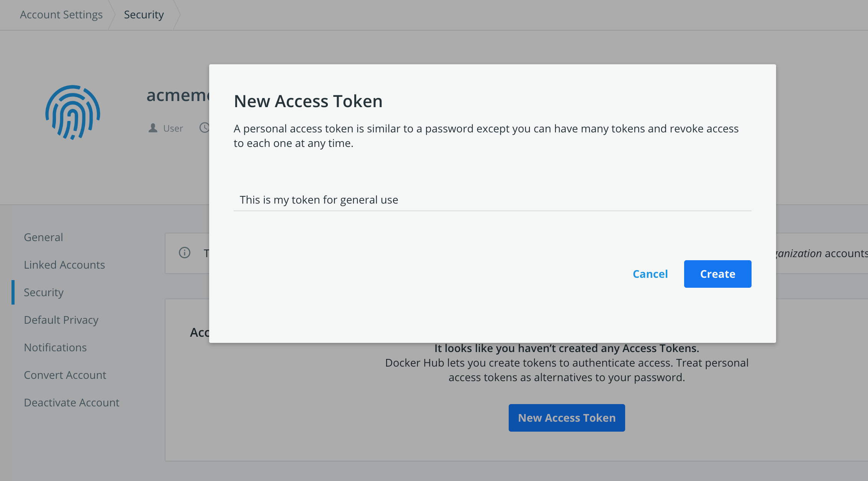Click the clock icon beside User

coord(205,127)
